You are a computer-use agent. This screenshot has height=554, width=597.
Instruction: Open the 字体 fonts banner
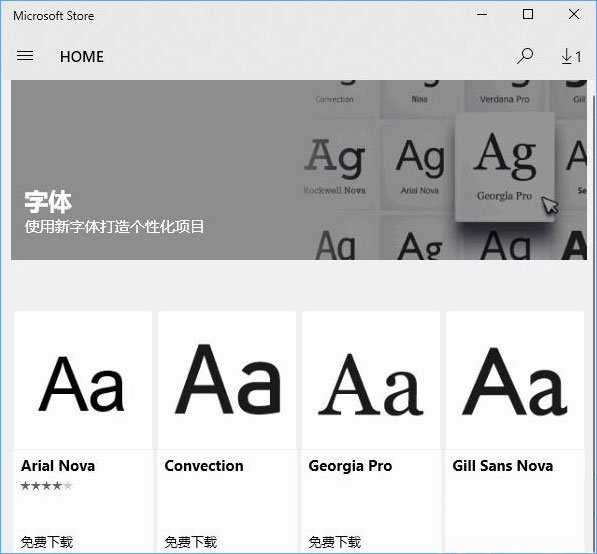pyautogui.click(x=299, y=170)
